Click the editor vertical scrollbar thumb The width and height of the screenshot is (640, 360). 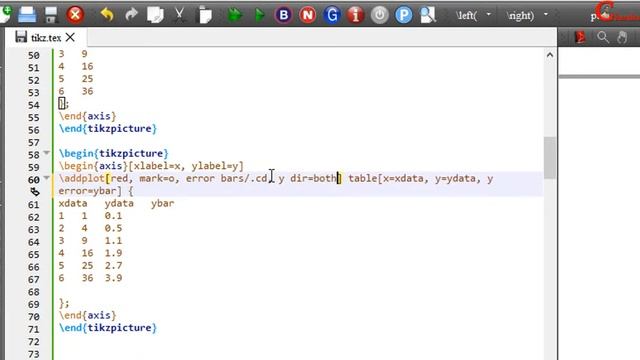click(550, 158)
